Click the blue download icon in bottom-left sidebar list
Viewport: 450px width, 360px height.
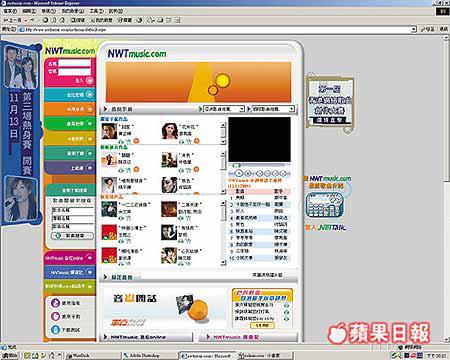[55, 330]
